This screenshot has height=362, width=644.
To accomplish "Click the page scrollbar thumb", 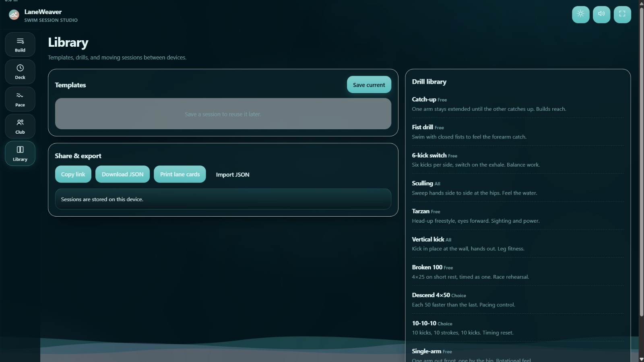I will pyautogui.click(x=641, y=161).
